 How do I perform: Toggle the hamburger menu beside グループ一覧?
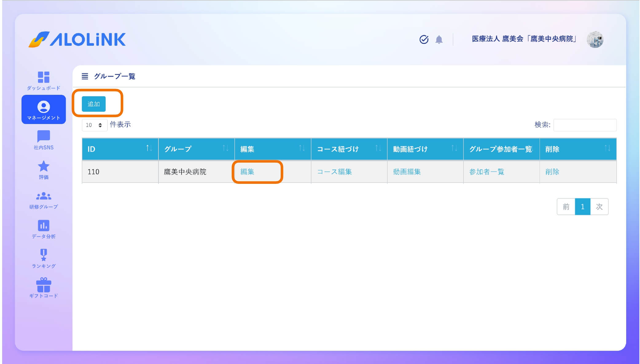click(x=85, y=76)
